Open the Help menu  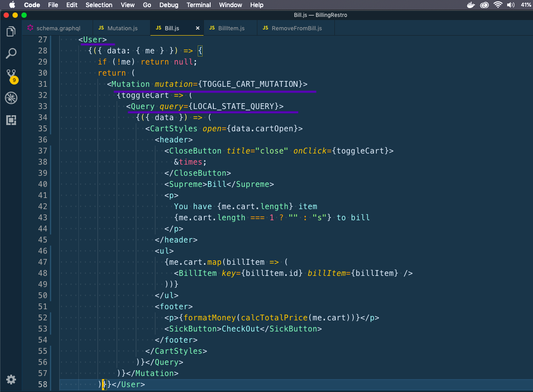[256, 5]
